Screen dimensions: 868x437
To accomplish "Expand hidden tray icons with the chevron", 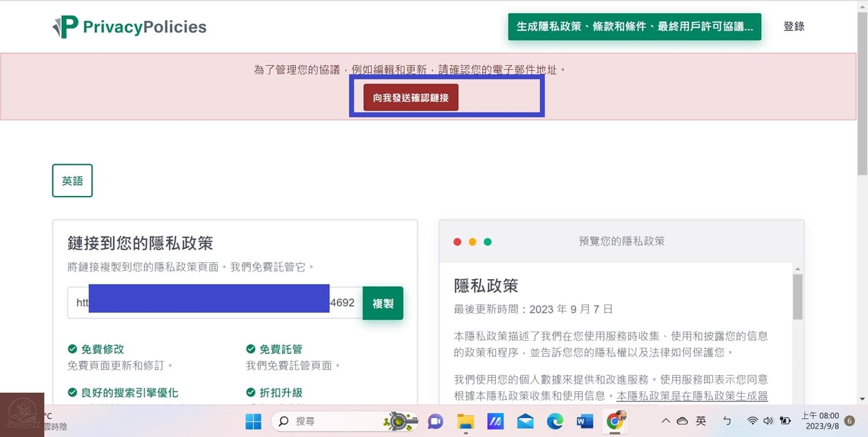I will coord(665,421).
